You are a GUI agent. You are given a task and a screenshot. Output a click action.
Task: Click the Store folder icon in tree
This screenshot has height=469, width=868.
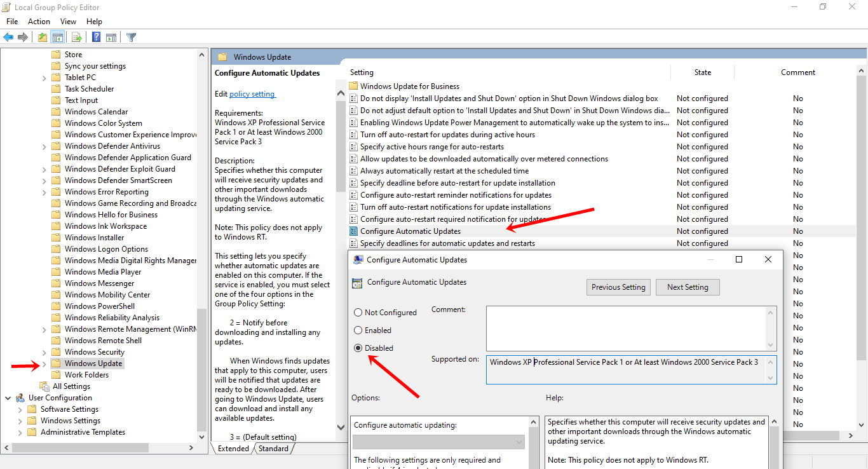(56, 55)
